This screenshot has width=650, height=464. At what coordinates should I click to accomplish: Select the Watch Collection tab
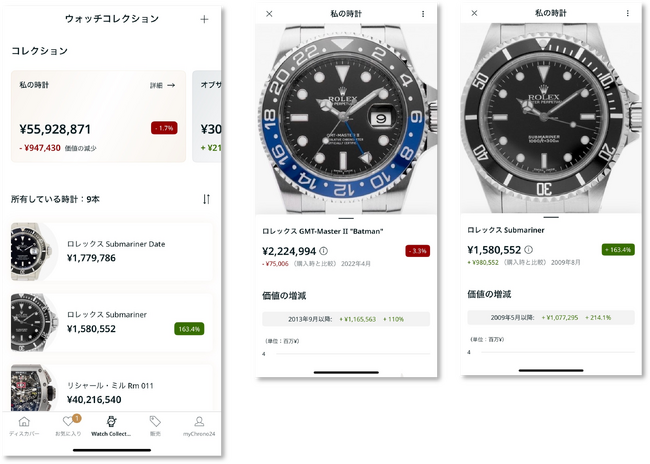tap(111, 426)
